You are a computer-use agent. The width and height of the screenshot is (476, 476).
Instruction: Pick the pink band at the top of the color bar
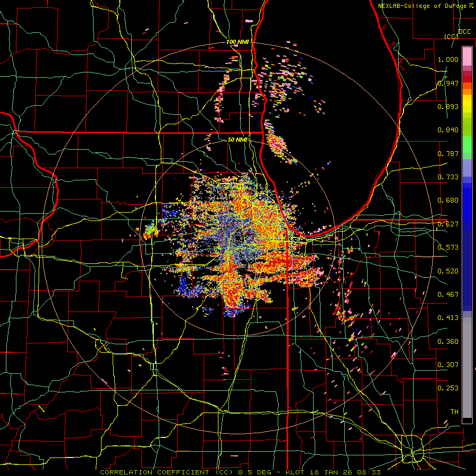point(467,56)
